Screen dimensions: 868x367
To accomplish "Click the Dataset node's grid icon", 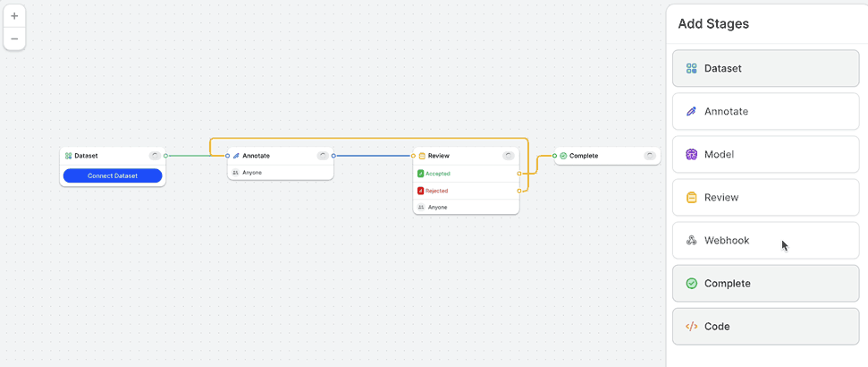I will tap(69, 156).
